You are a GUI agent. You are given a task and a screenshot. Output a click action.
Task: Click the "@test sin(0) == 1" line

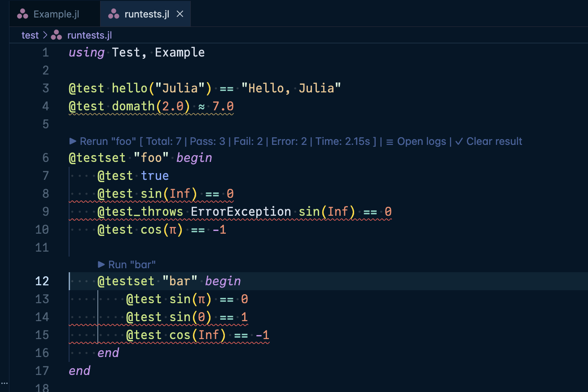(187, 317)
